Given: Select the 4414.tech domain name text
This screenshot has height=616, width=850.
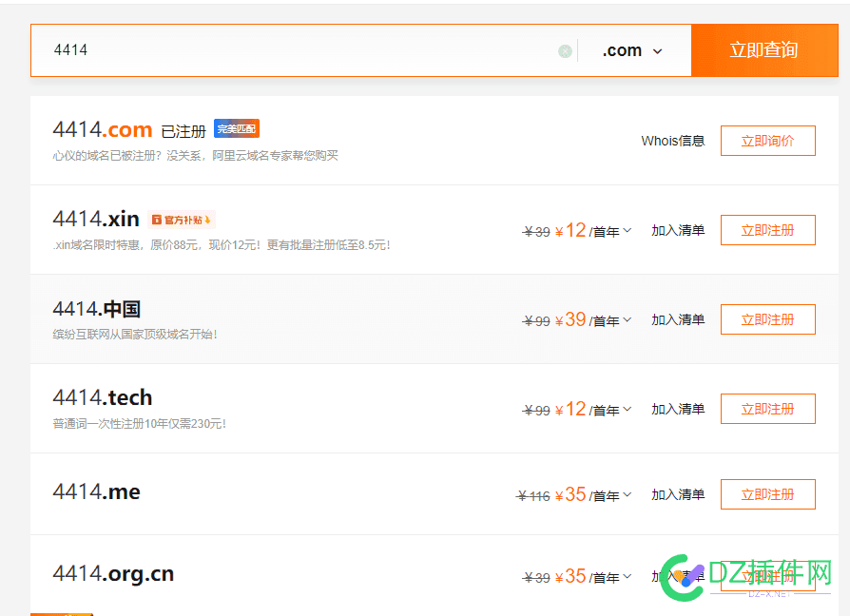Looking at the screenshot, I should pyautogui.click(x=103, y=397).
